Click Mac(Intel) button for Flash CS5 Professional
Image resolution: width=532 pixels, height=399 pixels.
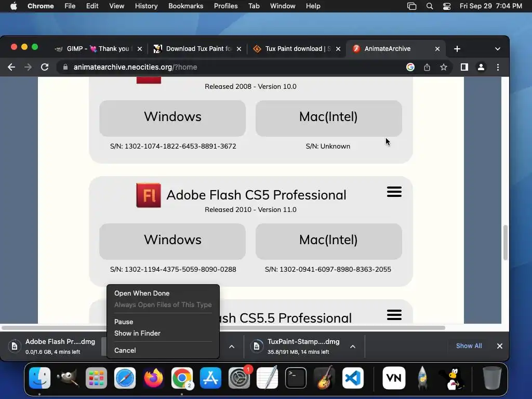[328, 241]
